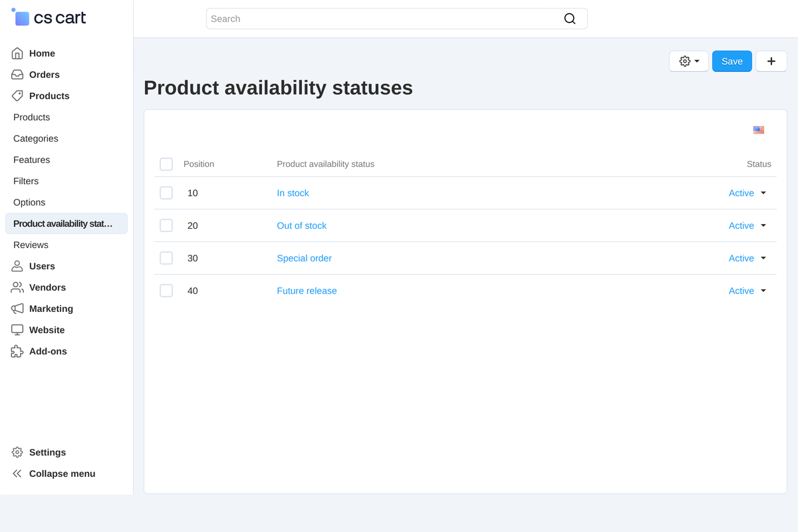This screenshot has height=532, width=798.
Task: Click the US flag language icon
Action: (759, 130)
